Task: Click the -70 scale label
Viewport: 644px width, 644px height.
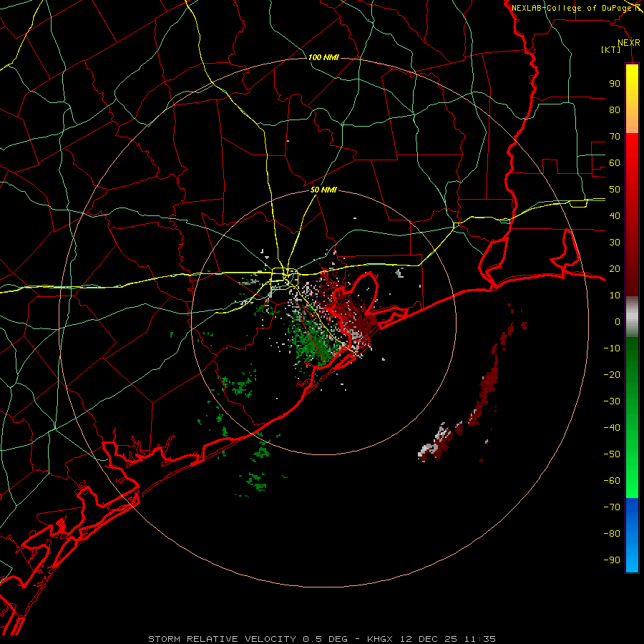Action: click(x=612, y=507)
